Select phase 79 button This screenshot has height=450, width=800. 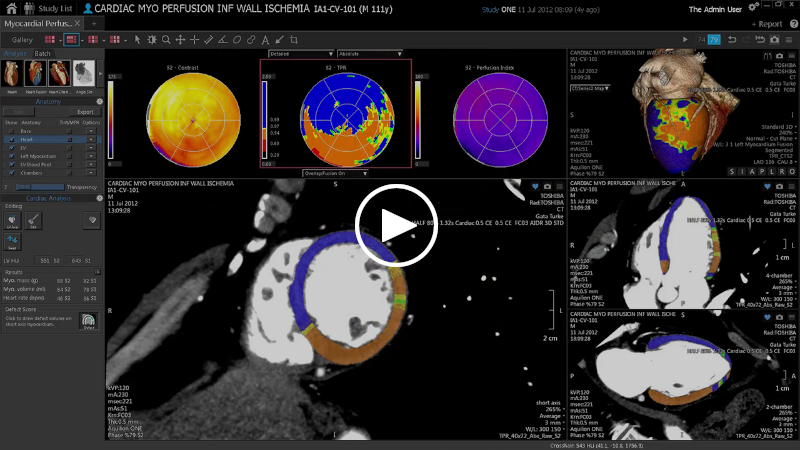tap(714, 39)
